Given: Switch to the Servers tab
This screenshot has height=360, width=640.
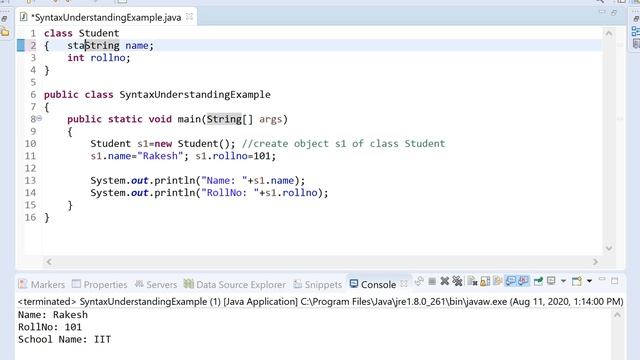Looking at the screenshot, I should 156,284.
